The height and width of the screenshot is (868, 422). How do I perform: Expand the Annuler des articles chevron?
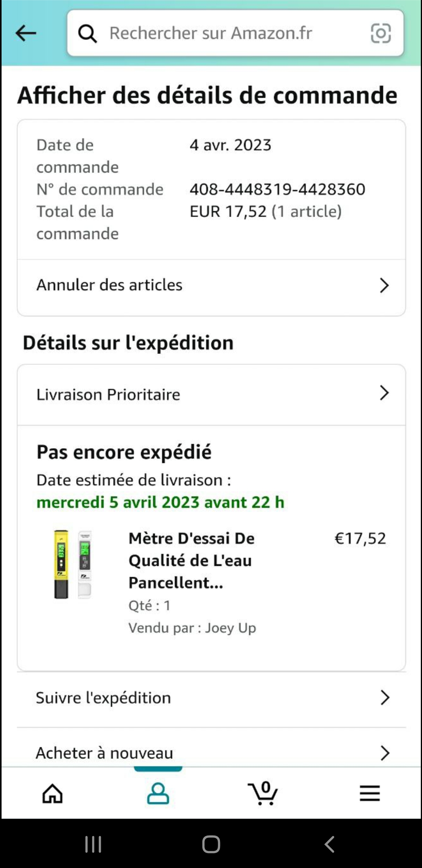tap(384, 285)
